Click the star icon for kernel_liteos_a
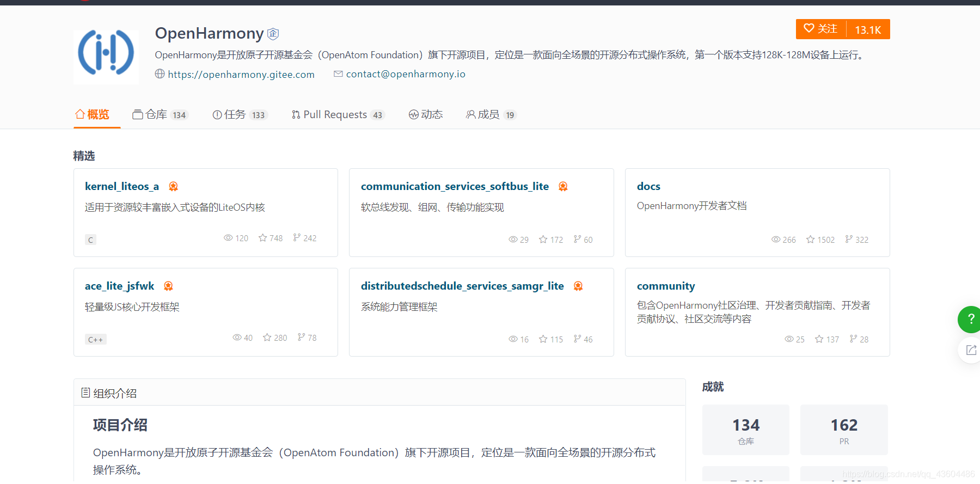This screenshot has width=980, height=484. pyautogui.click(x=263, y=238)
